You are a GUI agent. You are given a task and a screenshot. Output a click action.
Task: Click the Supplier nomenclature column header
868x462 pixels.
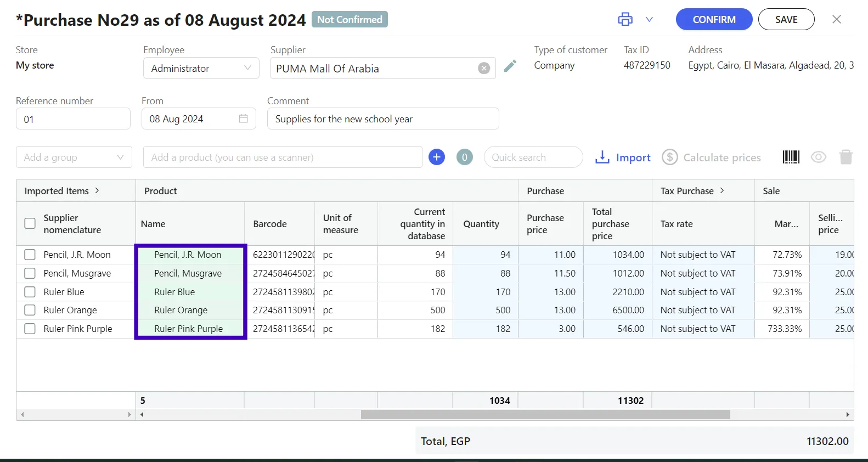coord(72,224)
